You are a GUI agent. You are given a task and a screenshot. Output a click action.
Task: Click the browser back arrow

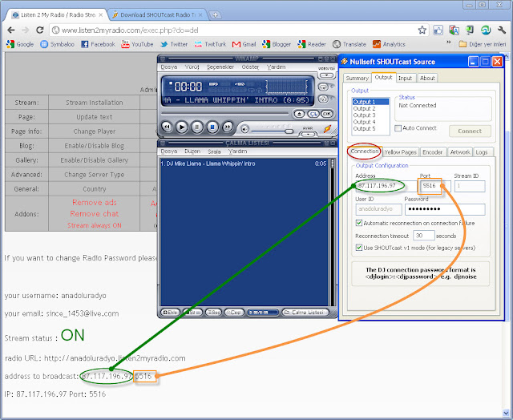(11, 30)
